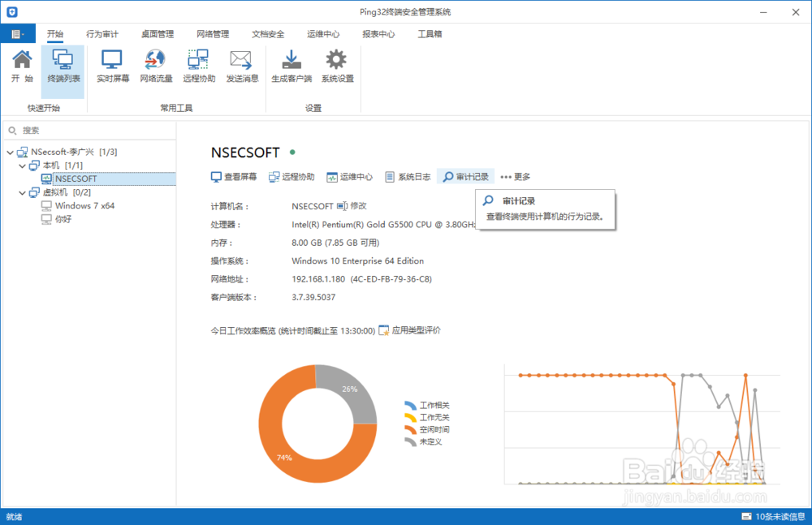Open the 更多 more options menu

tap(516, 177)
